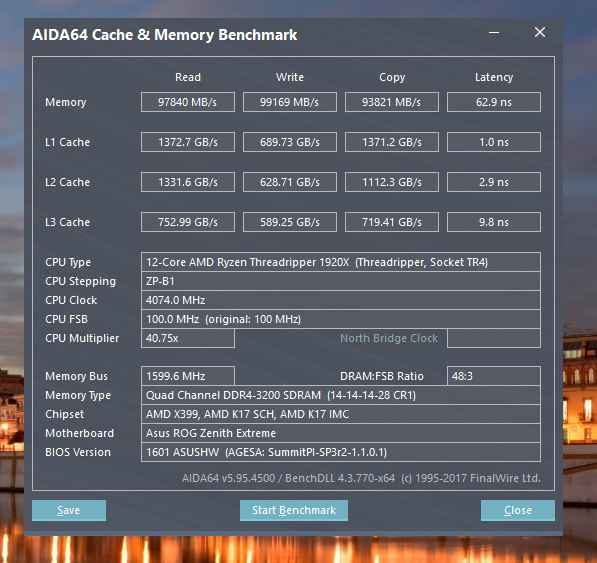Screen dimensions: 597x563
Task: Click L3 Cache Copy 719.41 GB/s
Action: [x=392, y=222]
